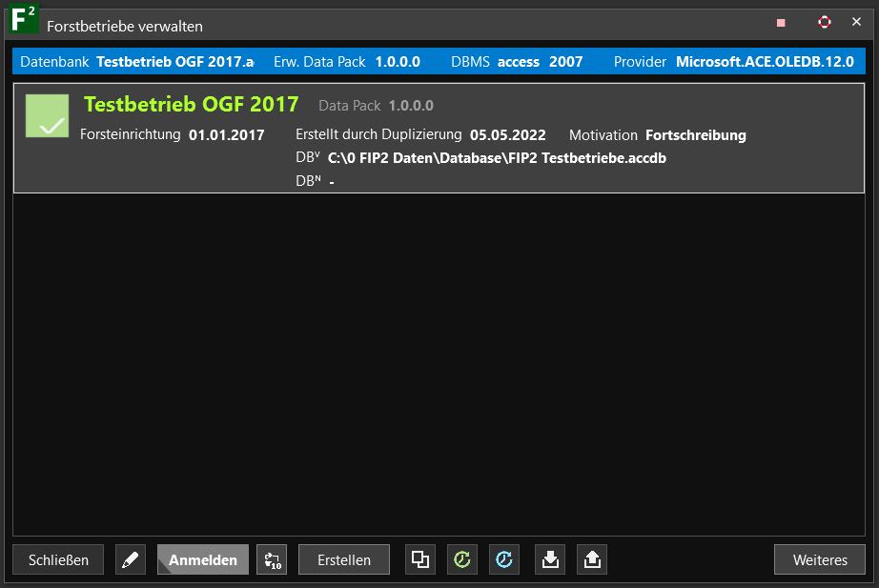Viewport: 879px width, 588px height.
Task: Click the F2 application logo
Action: 23,20
